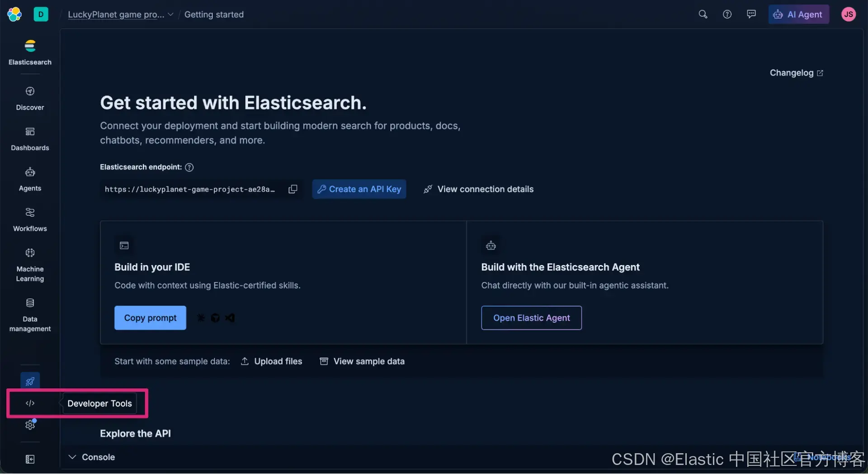Click the rocket getting-started sidebar icon

pos(30,381)
